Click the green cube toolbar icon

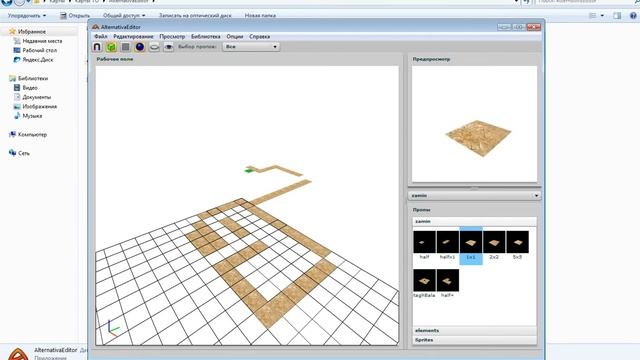point(111,47)
